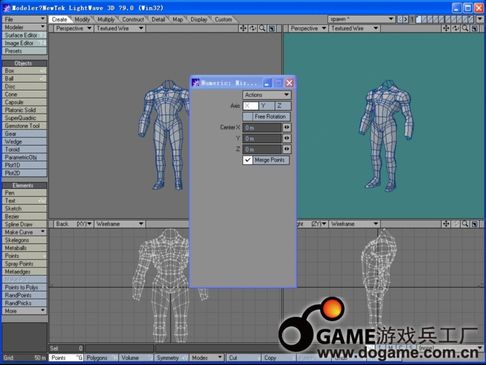Toggle Symmetry mode
486x365 pixels.
[x=171, y=358]
